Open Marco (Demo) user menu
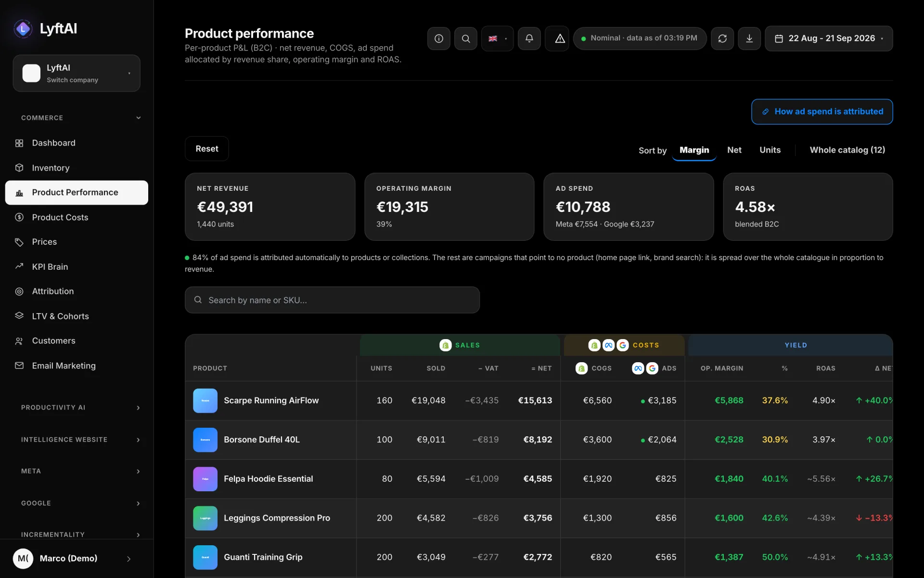 click(77, 558)
